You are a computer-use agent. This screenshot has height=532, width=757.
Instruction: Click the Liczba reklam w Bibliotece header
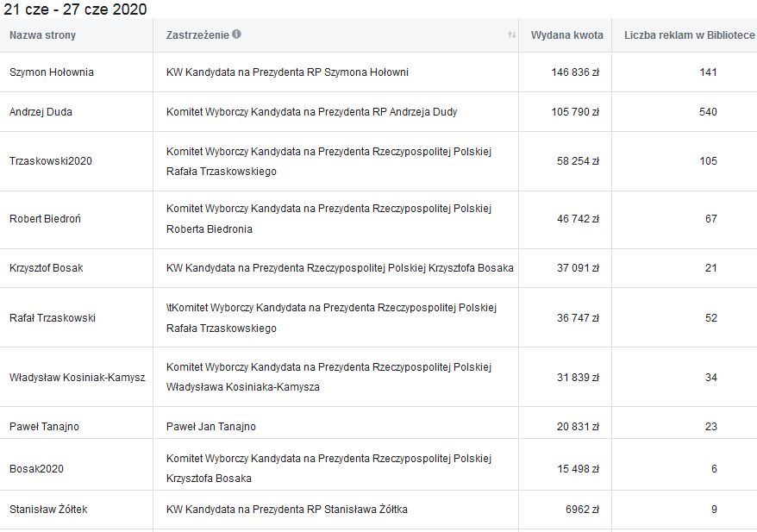[x=689, y=35]
